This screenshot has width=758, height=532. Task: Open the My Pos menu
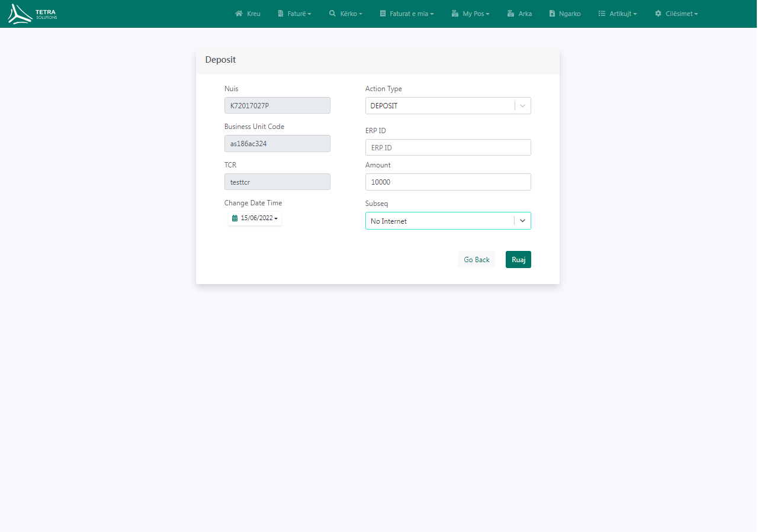[470, 14]
